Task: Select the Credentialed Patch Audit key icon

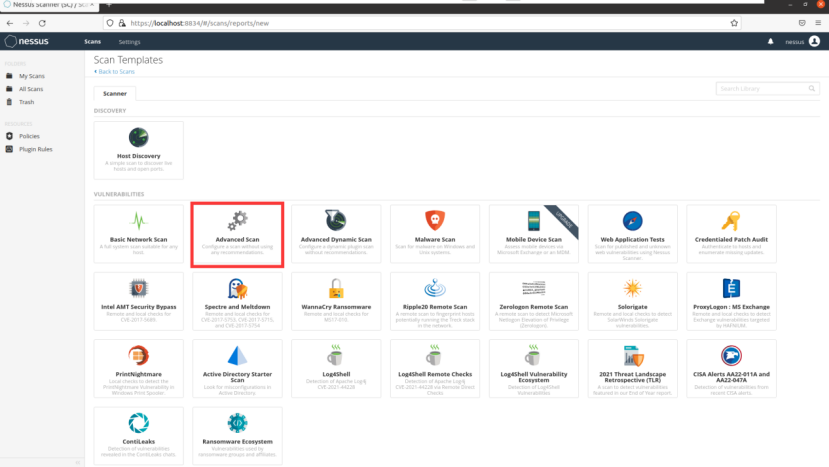Action: click(x=731, y=221)
